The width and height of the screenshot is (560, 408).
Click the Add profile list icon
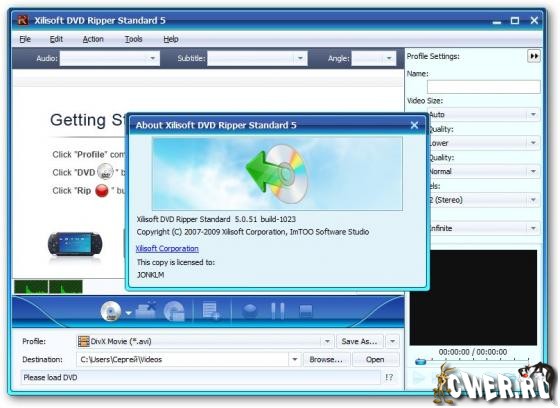pos(211,311)
